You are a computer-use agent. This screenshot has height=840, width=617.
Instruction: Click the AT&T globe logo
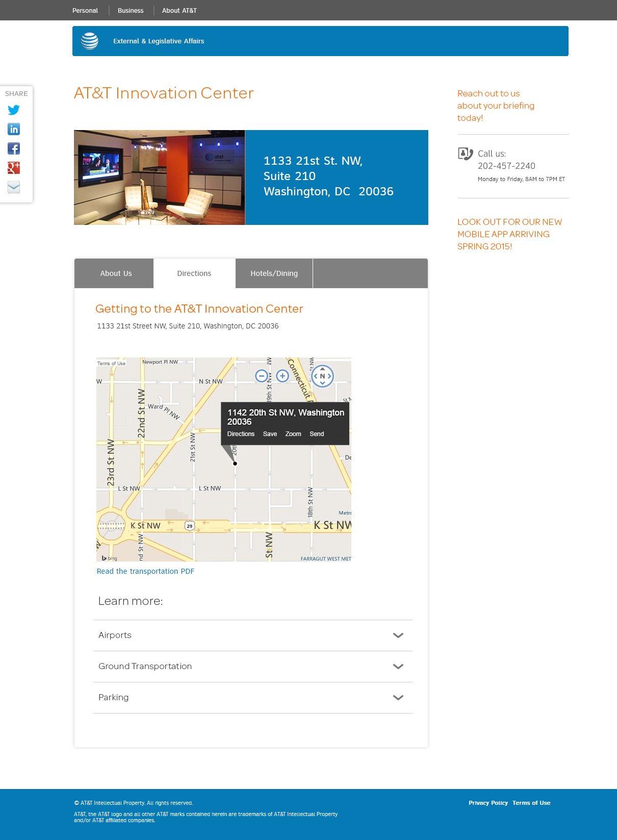point(90,41)
